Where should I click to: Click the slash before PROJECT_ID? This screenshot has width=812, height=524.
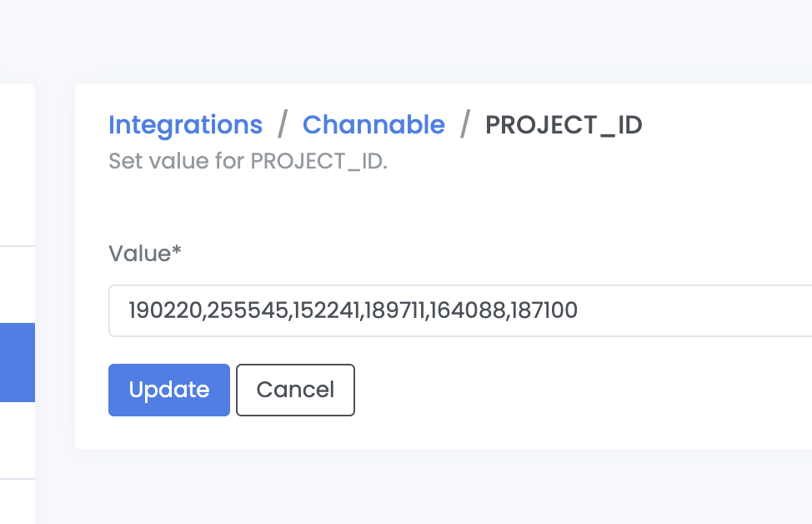(x=465, y=125)
